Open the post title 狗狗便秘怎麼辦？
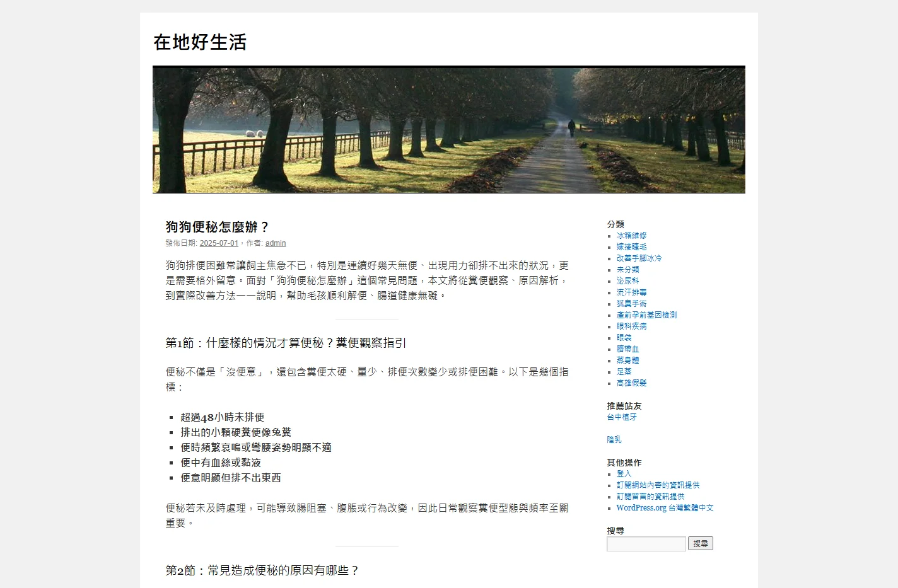 click(x=218, y=227)
